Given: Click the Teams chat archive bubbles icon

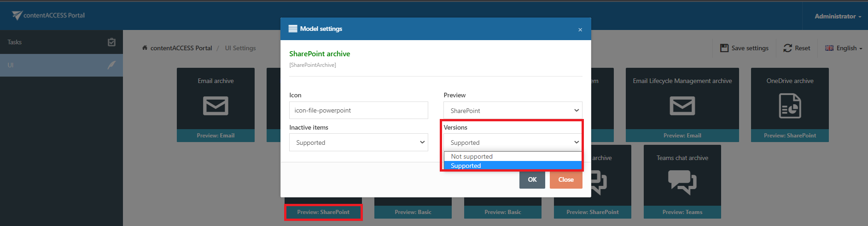Looking at the screenshot, I should pos(682,182).
